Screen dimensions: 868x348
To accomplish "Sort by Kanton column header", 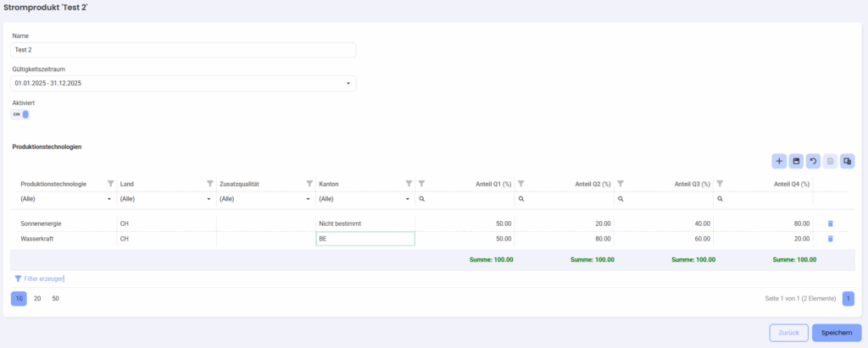I will click(x=329, y=184).
